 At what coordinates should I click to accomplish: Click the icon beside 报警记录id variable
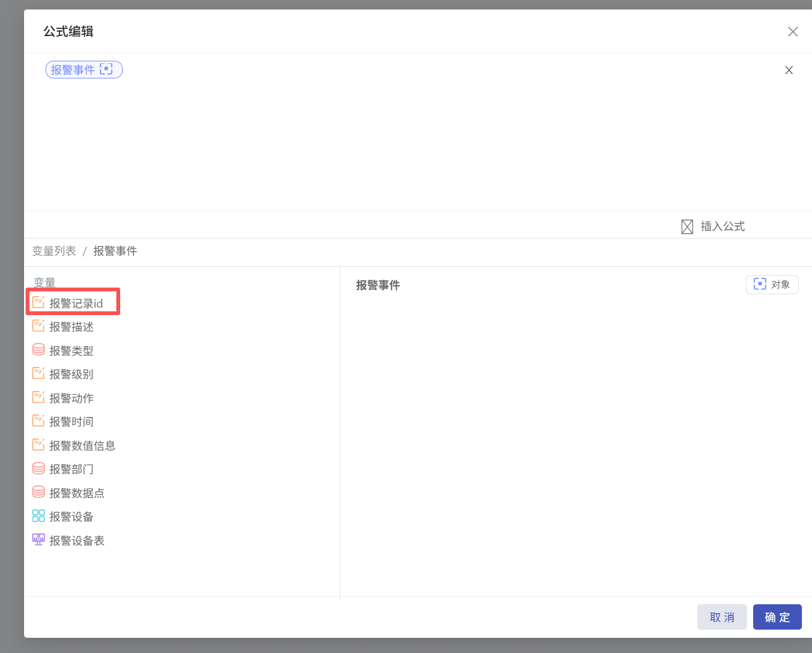click(x=39, y=302)
